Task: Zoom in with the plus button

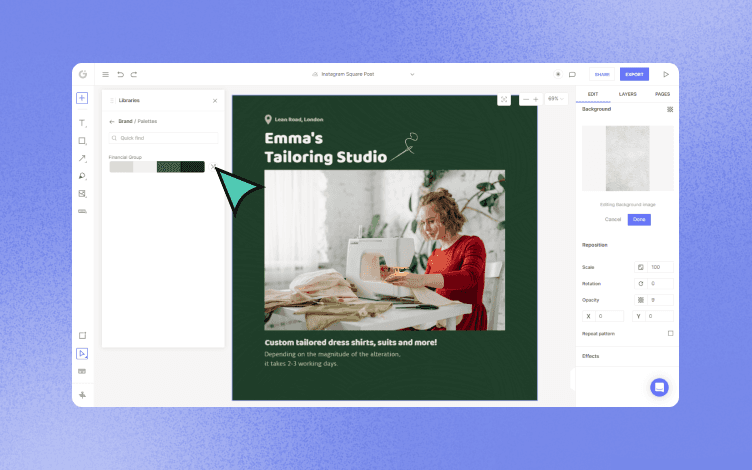Action: click(536, 99)
